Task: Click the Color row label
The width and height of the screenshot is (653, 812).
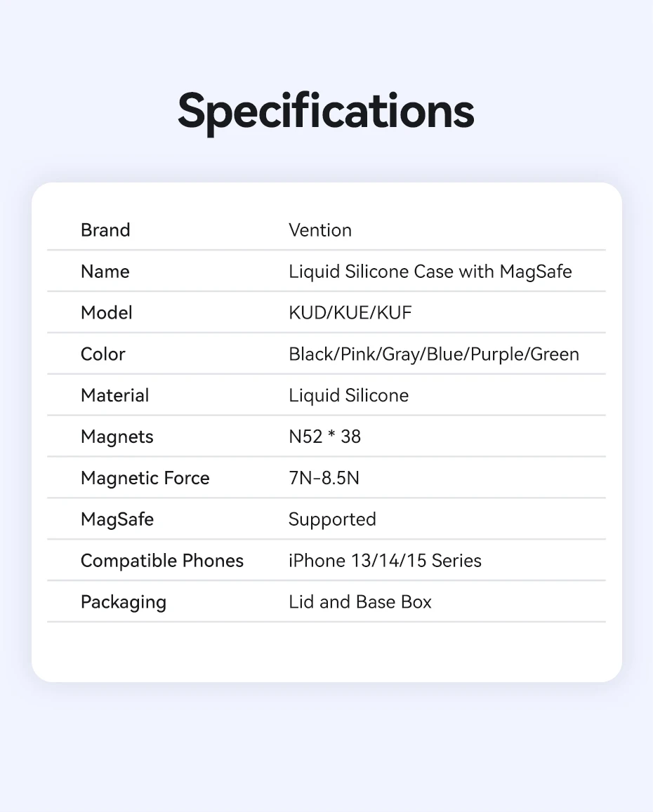Action: 103,354
